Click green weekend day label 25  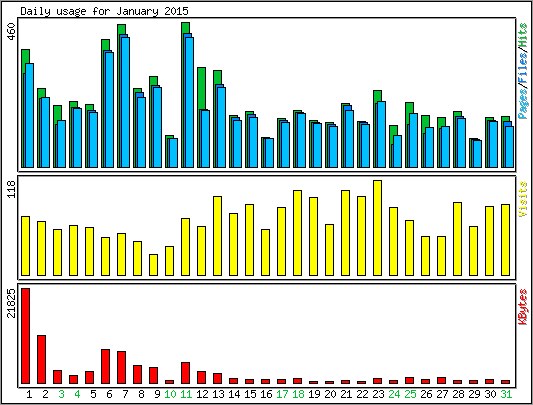point(410,394)
